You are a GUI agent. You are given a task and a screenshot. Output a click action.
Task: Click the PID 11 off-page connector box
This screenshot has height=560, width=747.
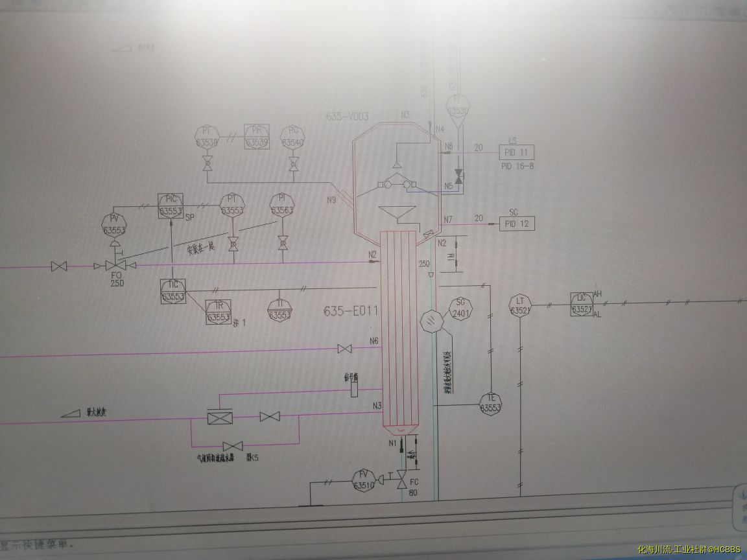pos(516,153)
